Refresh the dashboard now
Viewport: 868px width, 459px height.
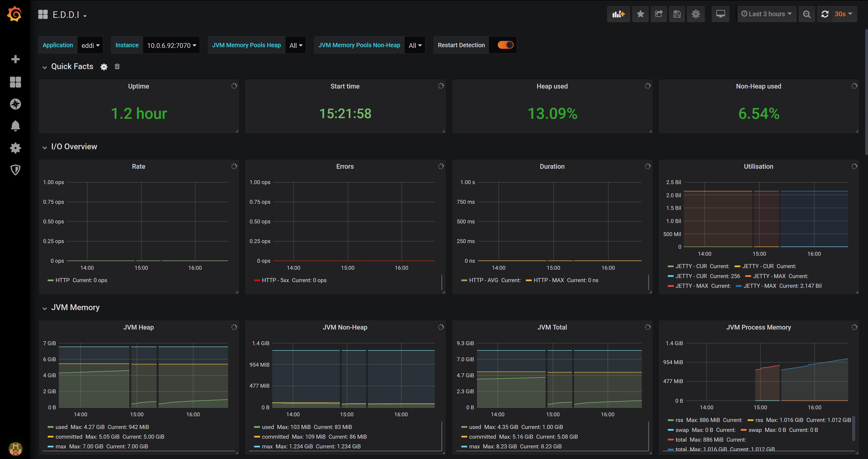(825, 14)
